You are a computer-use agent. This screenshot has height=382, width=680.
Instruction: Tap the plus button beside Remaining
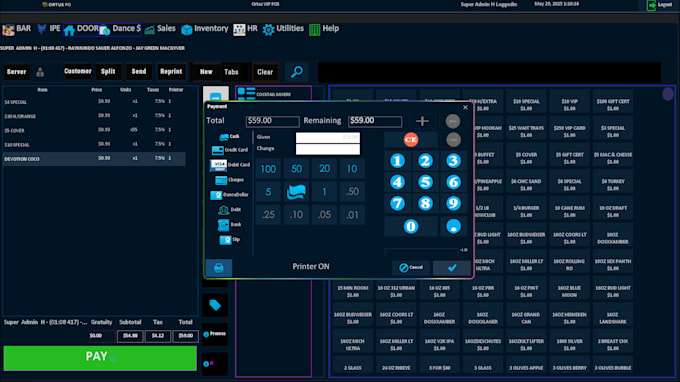(x=422, y=121)
